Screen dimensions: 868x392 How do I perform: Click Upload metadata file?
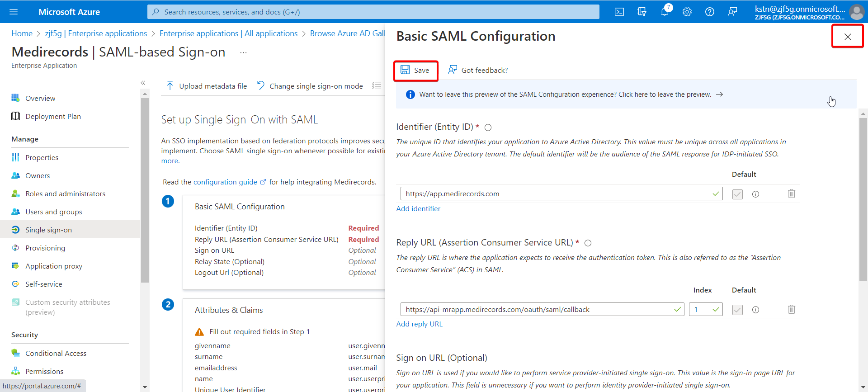click(x=207, y=86)
